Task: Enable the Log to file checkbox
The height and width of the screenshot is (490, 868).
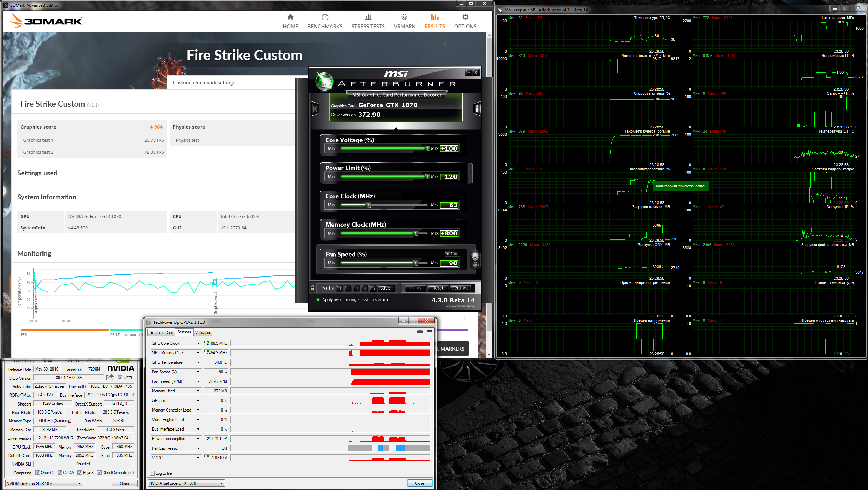Action: pyautogui.click(x=152, y=473)
